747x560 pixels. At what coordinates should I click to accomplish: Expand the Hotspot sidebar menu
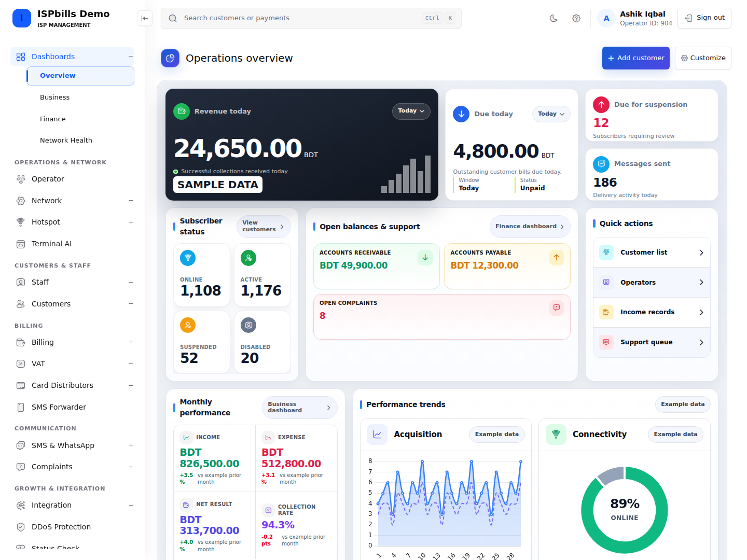coord(131,222)
